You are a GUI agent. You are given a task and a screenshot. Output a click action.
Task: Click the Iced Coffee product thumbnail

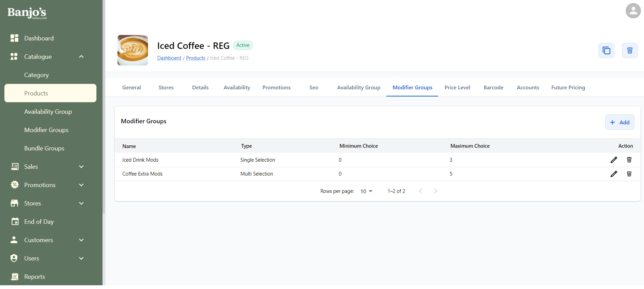(133, 50)
